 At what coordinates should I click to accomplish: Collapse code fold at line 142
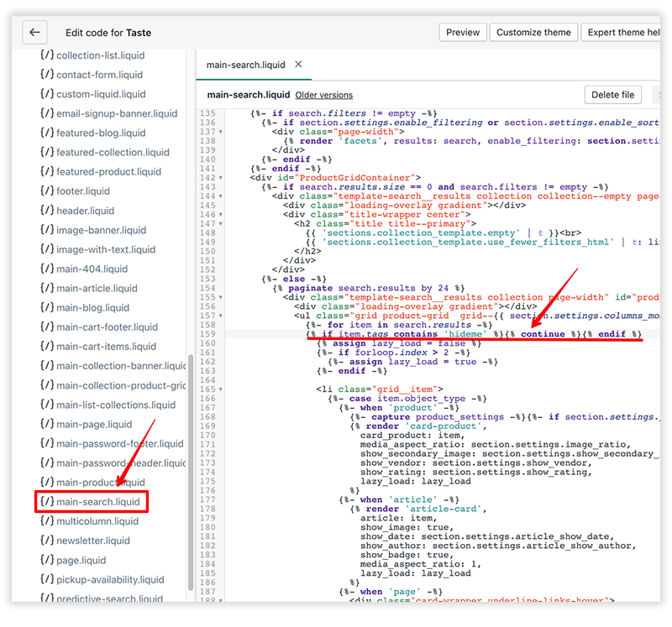221,178
